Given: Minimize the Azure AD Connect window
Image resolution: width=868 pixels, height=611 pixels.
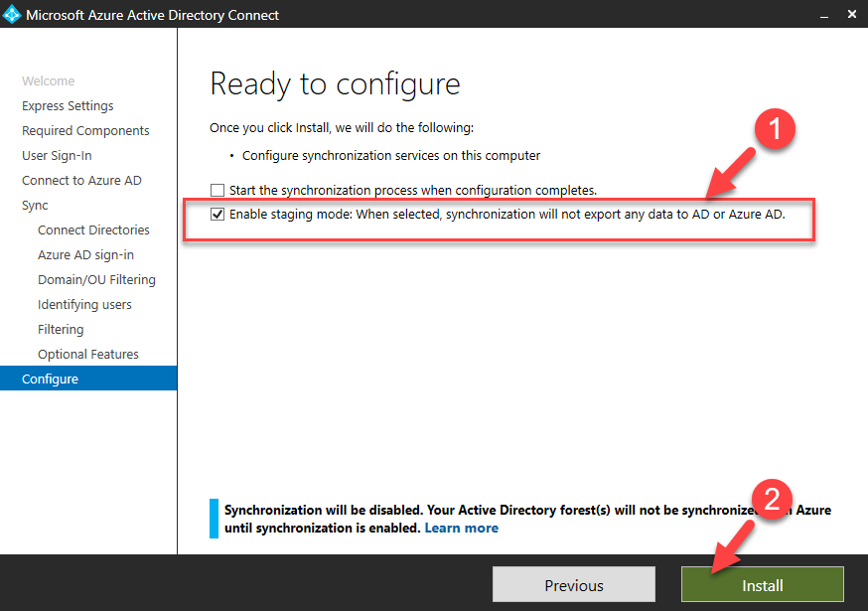Looking at the screenshot, I should 824,15.
